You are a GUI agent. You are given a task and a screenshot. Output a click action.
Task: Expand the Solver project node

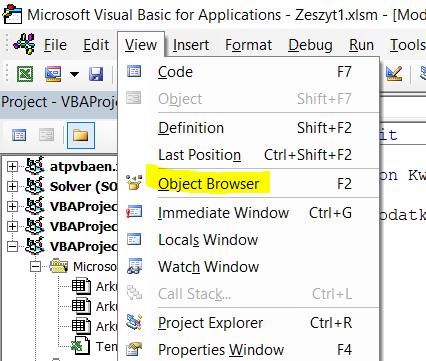[12, 186]
